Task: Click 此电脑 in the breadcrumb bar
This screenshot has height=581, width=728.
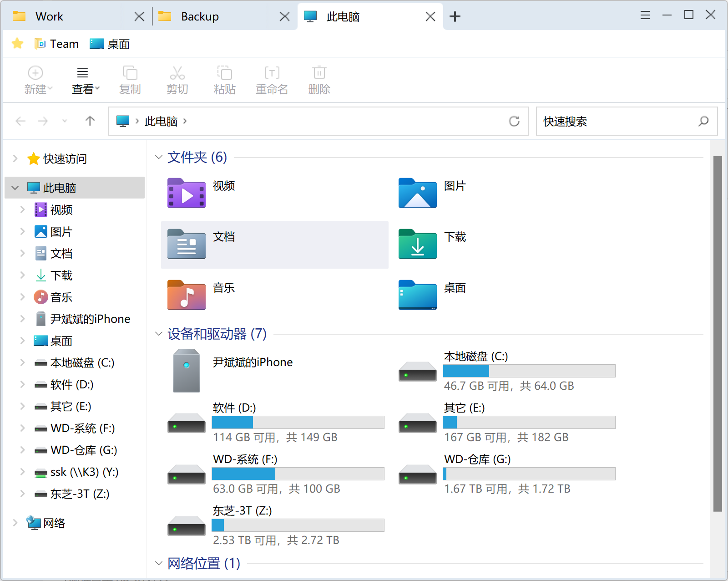Action: tap(162, 121)
